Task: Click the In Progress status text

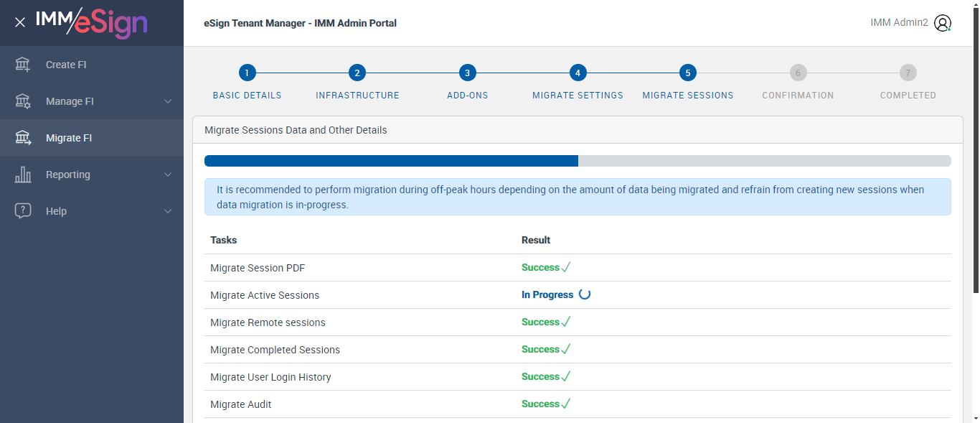Action: [547, 294]
